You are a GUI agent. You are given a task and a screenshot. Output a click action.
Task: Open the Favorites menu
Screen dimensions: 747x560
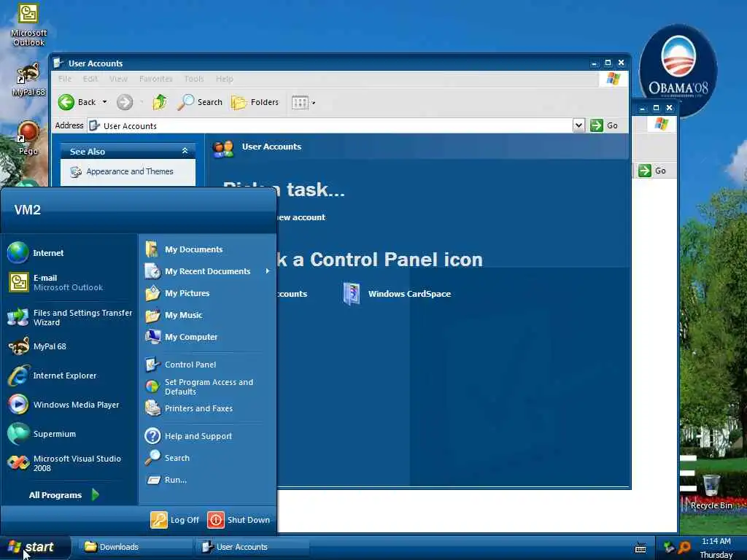point(156,79)
